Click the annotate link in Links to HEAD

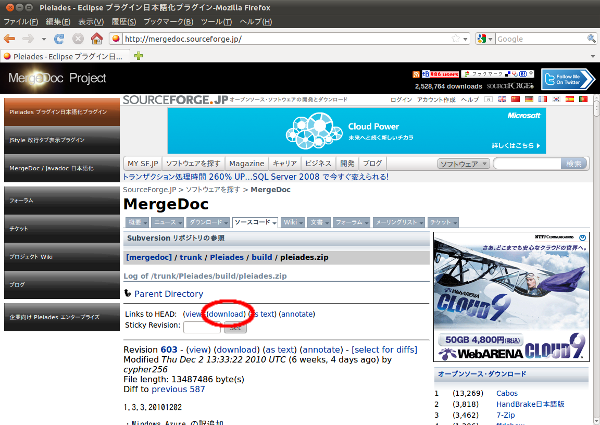pyautogui.click(x=297, y=314)
